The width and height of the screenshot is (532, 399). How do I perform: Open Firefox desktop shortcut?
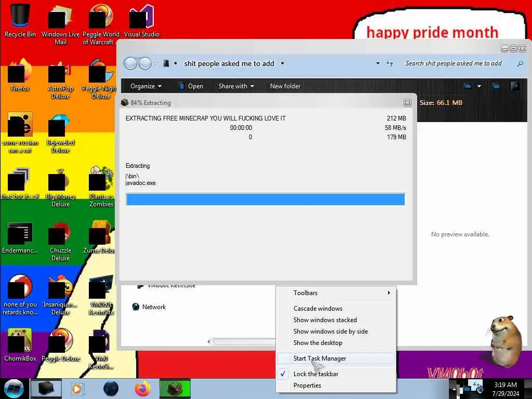pyautogui.click(x=20, y=75)
